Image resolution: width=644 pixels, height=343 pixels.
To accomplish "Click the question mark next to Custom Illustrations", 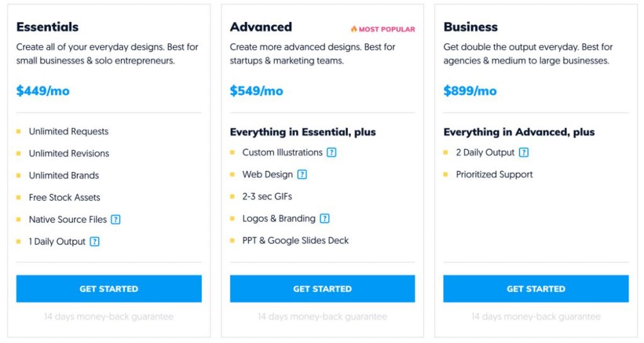I will point(331,153).
